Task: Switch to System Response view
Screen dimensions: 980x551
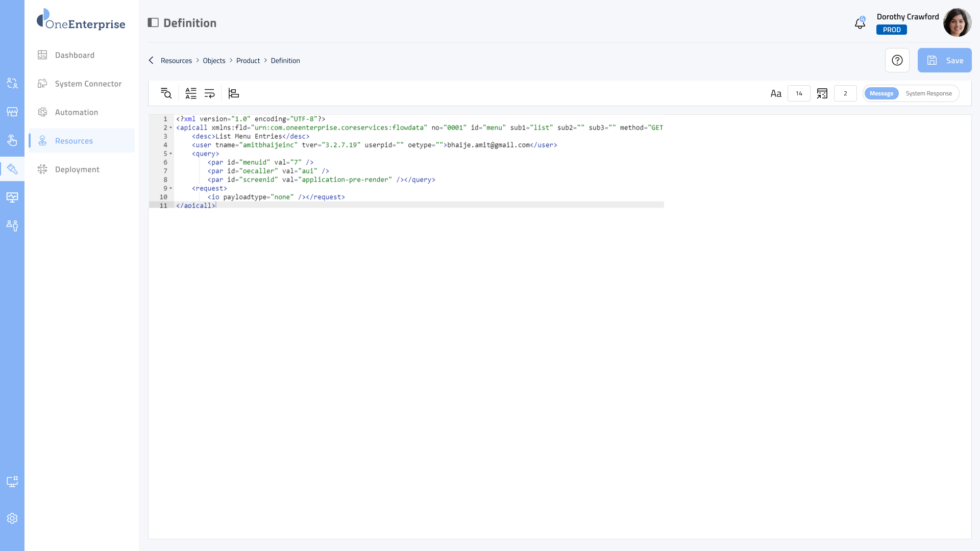Action: [x=928, y=93]
